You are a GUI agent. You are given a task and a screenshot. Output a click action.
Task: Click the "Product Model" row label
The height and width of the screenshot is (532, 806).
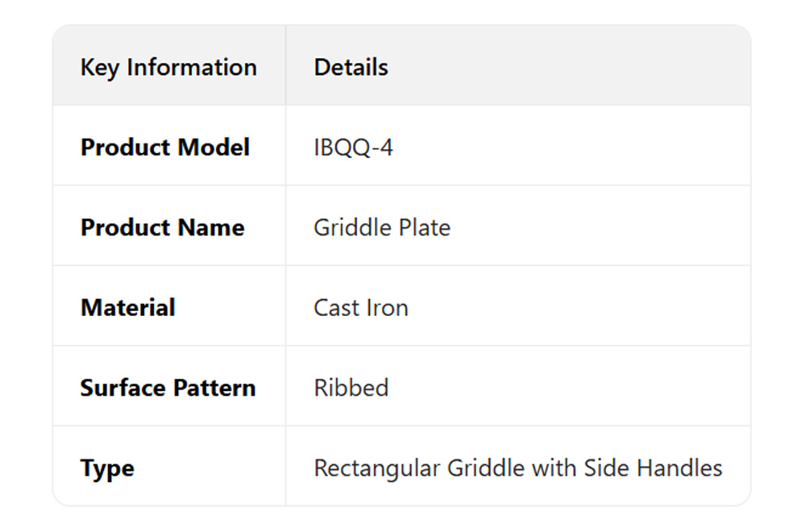pyautogui.click(x=165, y=148)
